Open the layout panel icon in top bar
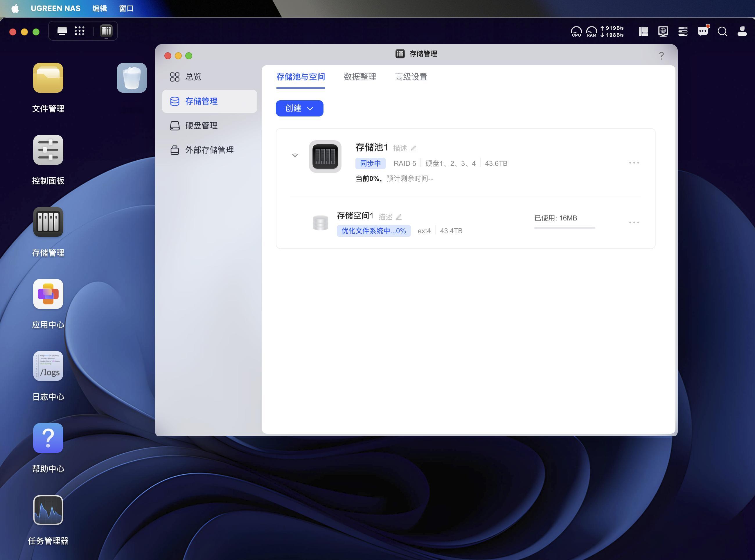 (643, 32)
